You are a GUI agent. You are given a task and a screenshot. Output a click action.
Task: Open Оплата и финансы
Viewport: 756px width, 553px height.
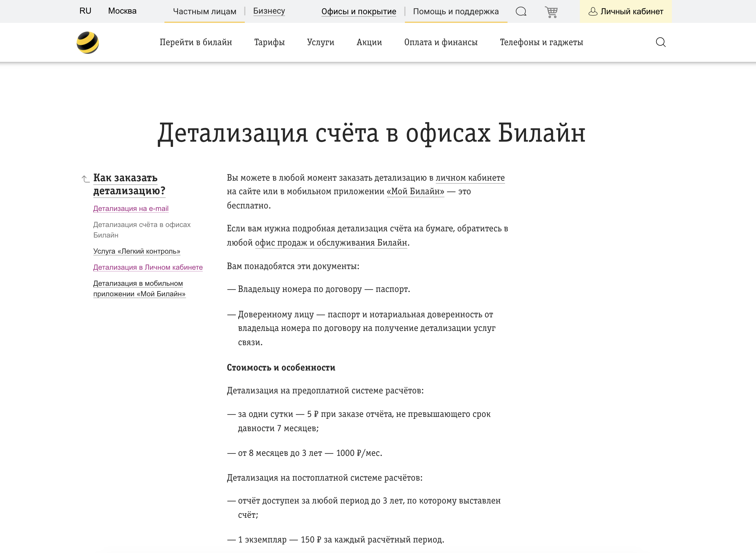tap(441, 42)
